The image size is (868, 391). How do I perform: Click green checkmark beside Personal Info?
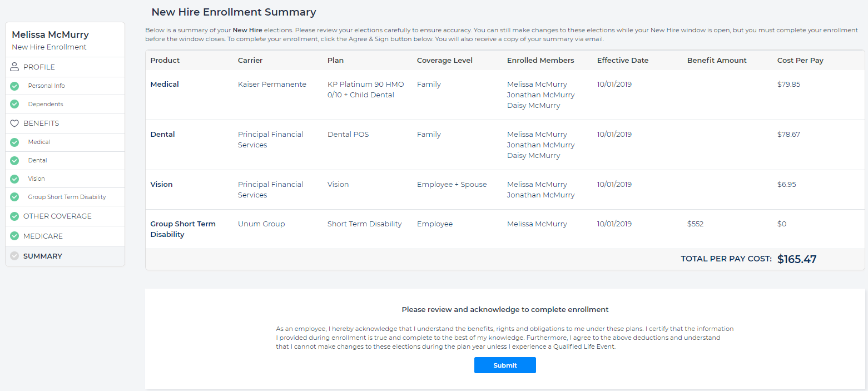[14, 86]
